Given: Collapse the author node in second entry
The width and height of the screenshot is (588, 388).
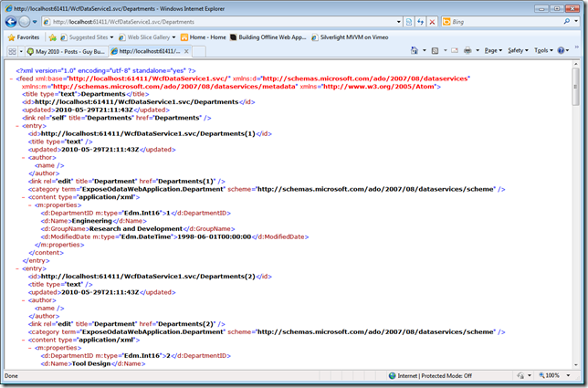Looking at the screenshot, I should (x=24, y=300).
